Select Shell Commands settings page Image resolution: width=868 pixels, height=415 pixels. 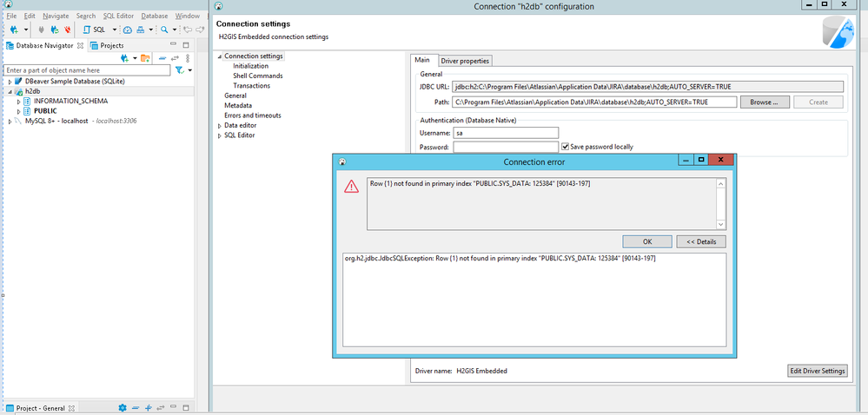click(258, 76)
